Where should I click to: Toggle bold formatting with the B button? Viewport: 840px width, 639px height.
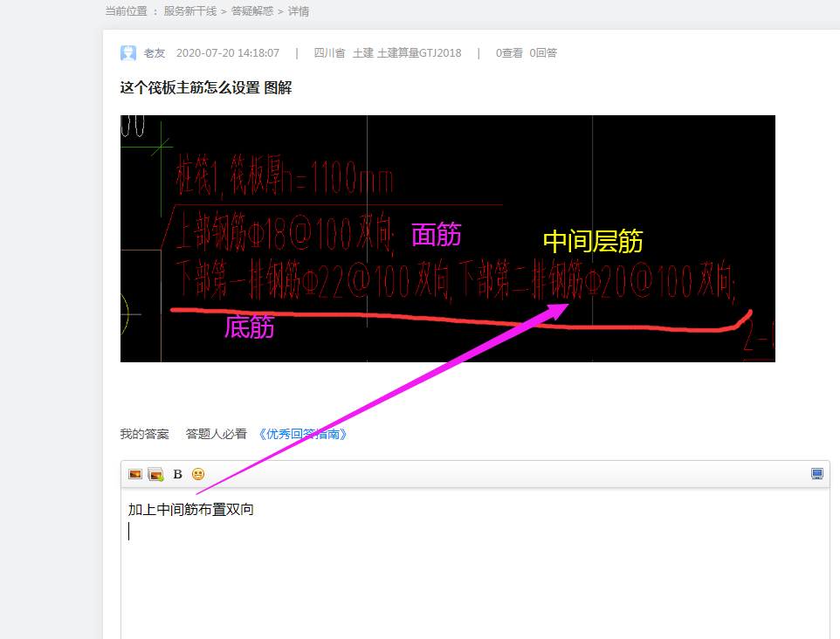pos(178,475)
